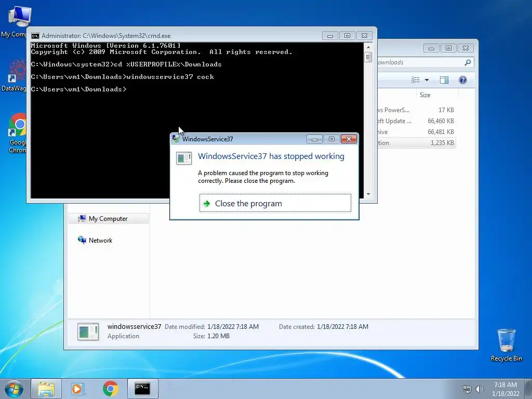This screenshot has height=399, width=532.
Task: Click the cmd taskbar button
Action: pyautogui.click(x=142, y=389)
